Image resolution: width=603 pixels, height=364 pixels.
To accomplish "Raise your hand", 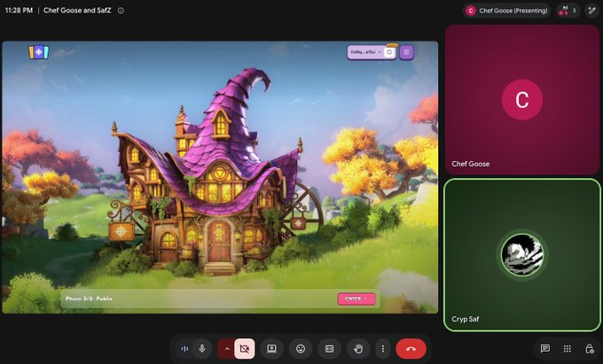I will 358,349.
